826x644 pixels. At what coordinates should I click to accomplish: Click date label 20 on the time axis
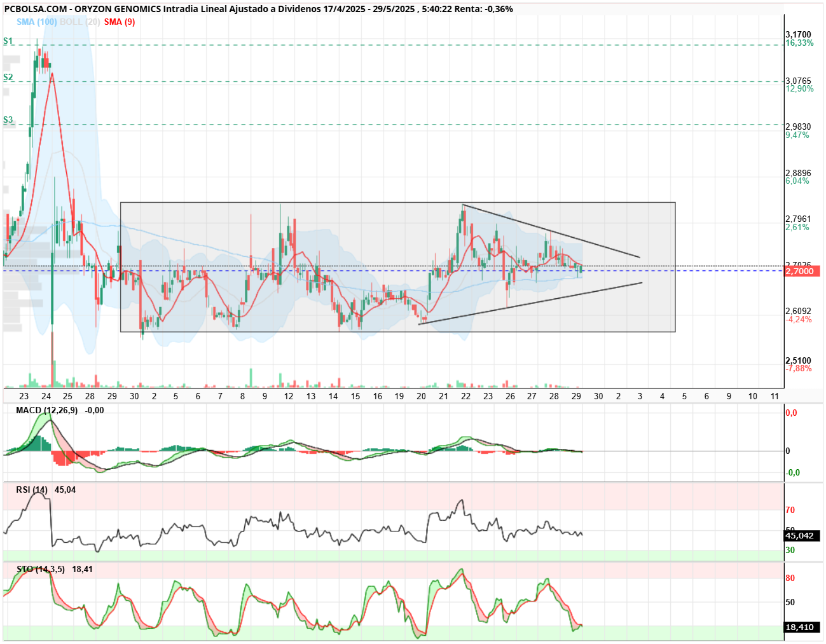tap(422, 396)
